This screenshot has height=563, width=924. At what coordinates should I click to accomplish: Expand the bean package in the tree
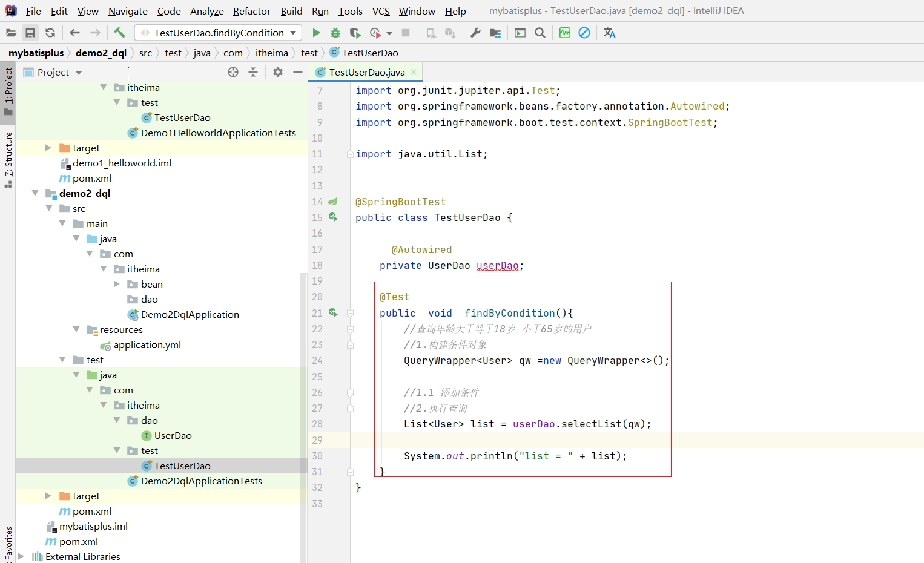117,284
